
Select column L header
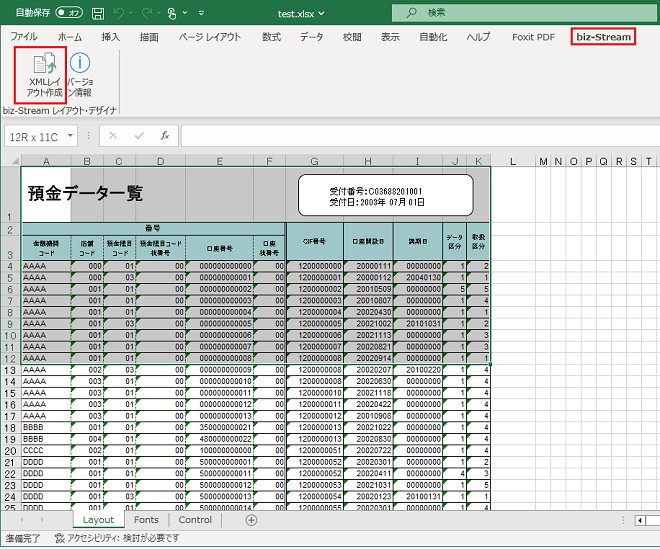coord(513,161)
